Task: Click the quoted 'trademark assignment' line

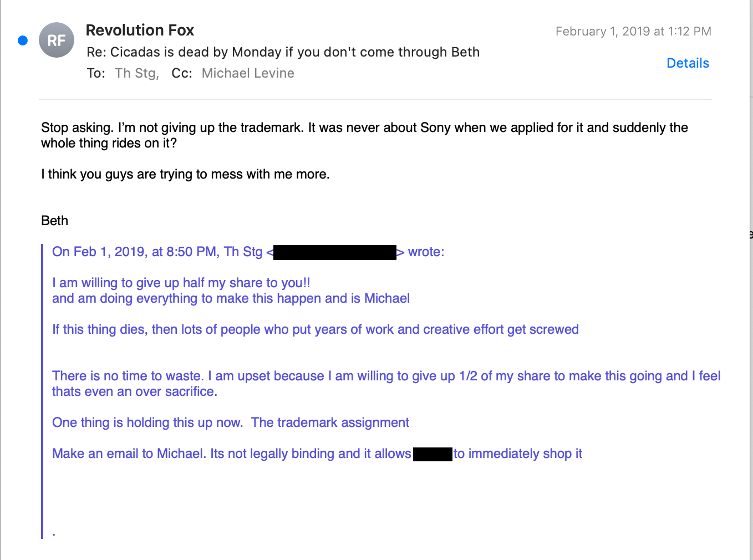Action: (231, 422)
